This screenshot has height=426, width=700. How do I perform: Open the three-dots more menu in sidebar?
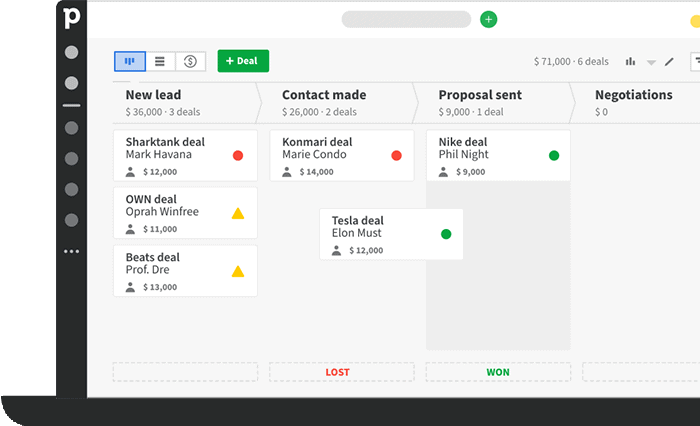[71, 251]
